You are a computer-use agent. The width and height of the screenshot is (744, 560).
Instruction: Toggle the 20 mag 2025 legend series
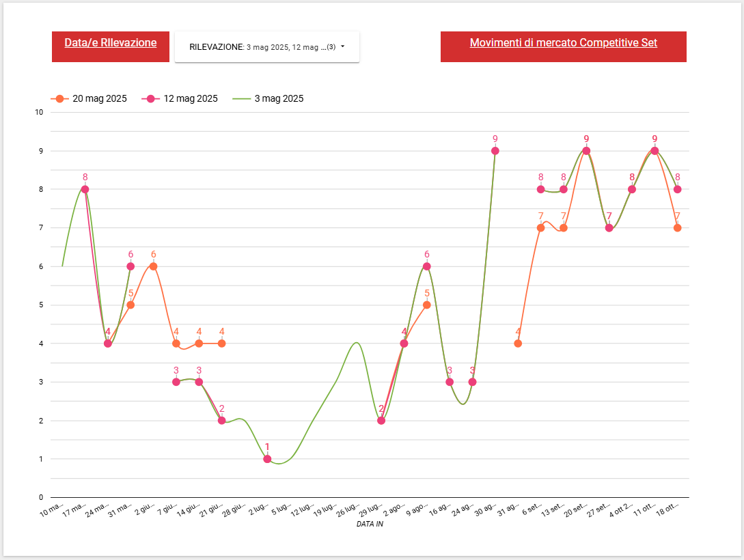click(x=92, y=98)
